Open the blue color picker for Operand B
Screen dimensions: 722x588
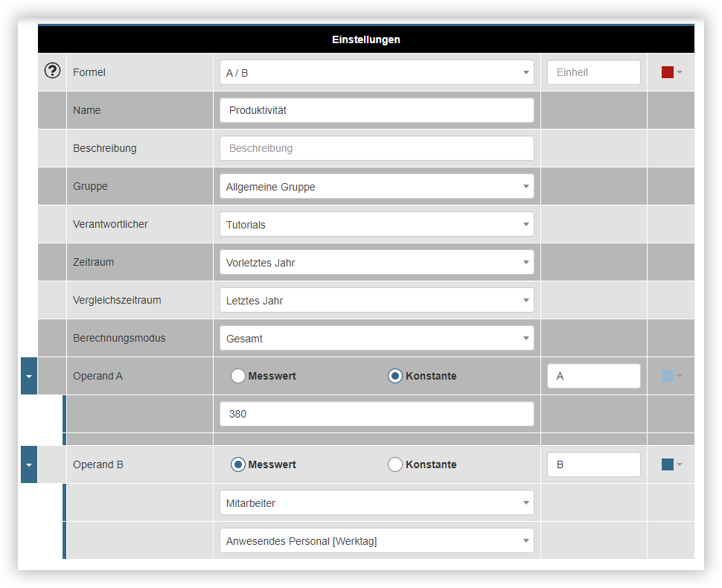pyautogui.click(x=668, y=464)
